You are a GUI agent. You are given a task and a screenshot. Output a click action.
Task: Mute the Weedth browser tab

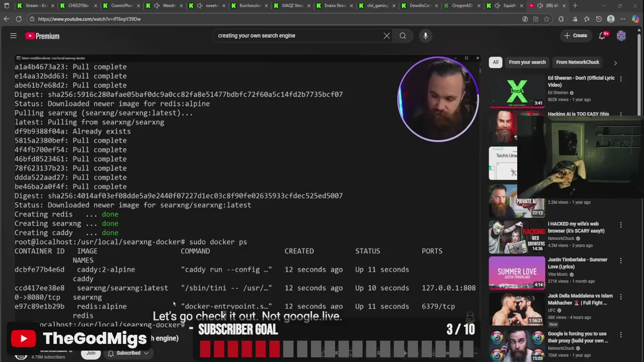pyautogui.click(x=157, y=6)
